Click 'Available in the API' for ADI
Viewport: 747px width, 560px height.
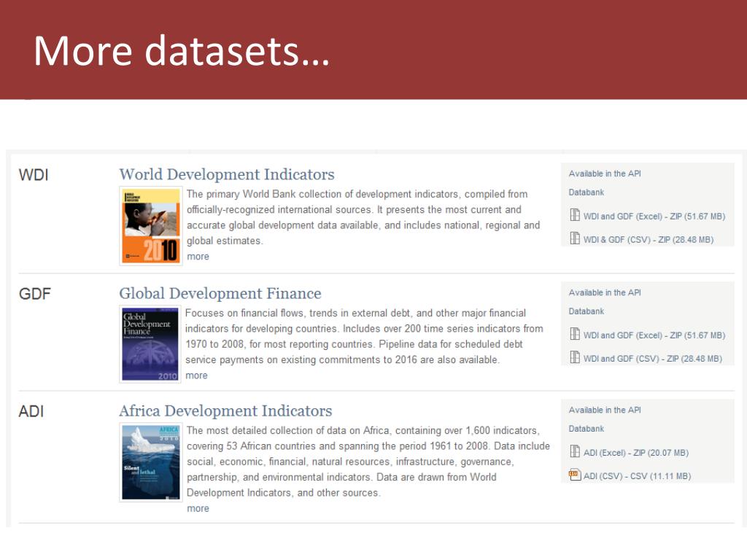click(605, 410)
